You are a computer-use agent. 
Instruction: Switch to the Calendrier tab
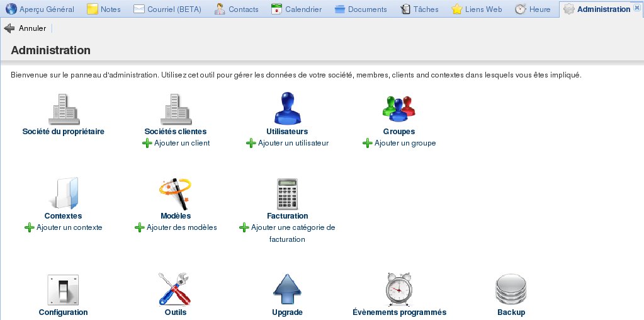point(296,9)
